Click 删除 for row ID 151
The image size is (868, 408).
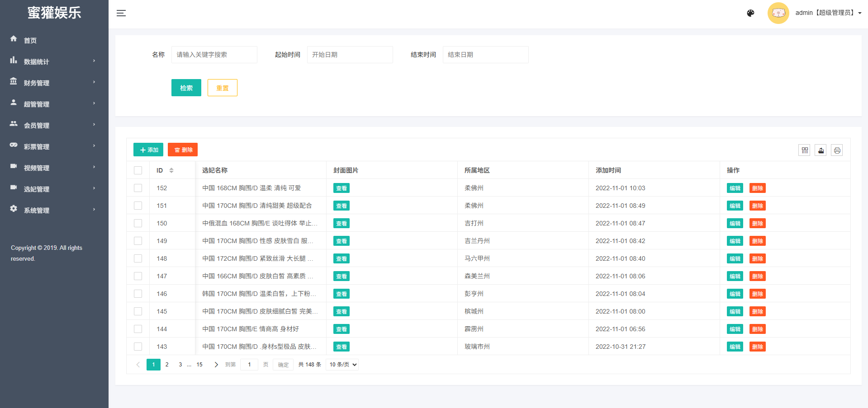click(x=758, y=206)
